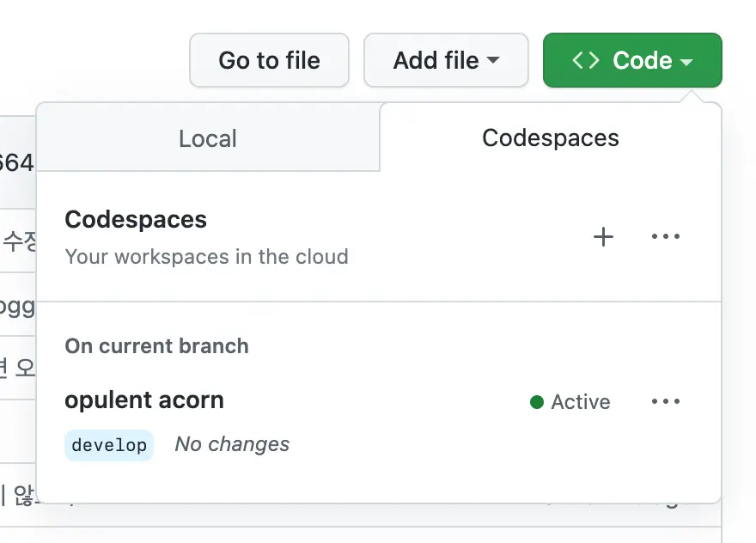Image resolution: width=756 pixels, height=543 pixels.
Task: Open ellipsis menu for opulent acorn codespace
Action: coord(666,402)
